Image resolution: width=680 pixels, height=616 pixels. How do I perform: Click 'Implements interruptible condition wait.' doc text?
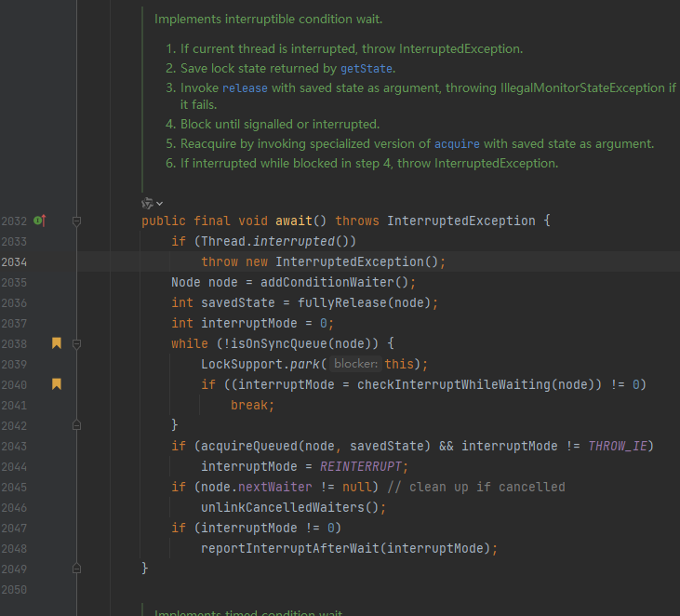click(269, 20)
